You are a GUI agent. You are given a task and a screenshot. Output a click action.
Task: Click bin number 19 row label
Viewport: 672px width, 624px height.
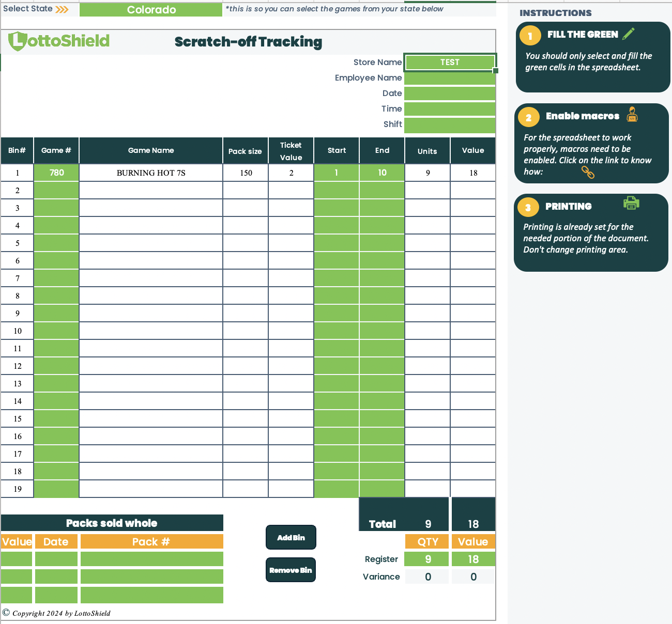click(17, 489)
